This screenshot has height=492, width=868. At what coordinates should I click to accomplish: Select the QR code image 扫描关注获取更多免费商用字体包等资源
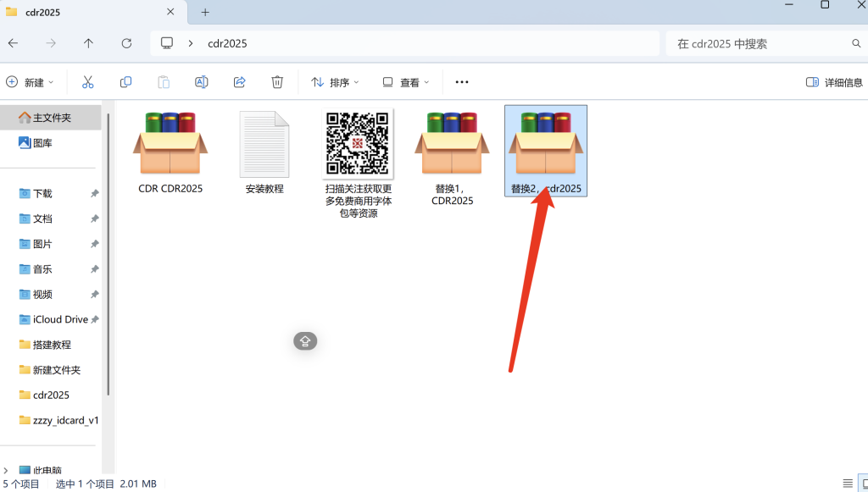pyautogui.click(x=359, y=163)
